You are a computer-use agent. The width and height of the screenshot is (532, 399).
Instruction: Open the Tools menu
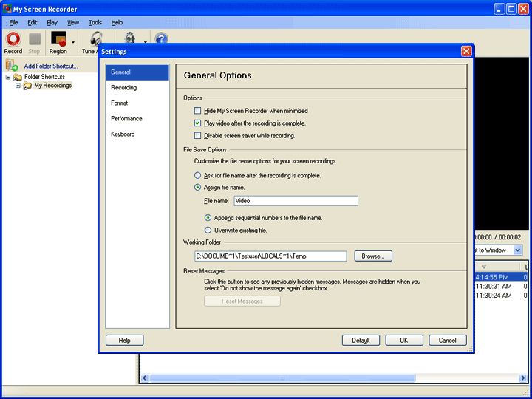click(95, 23)
